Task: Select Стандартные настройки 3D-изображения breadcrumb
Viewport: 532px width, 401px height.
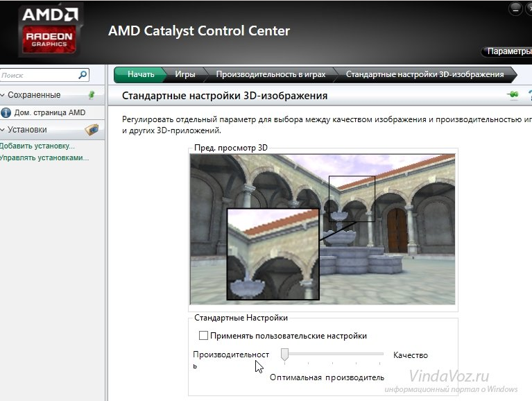Action: (424, 75)
